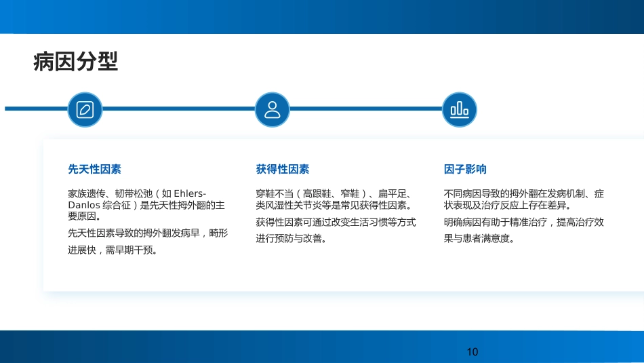The height and width of the screenshot is (363, 644).
Task: Click the bar chart circle icon
Action: coord(460,109)
